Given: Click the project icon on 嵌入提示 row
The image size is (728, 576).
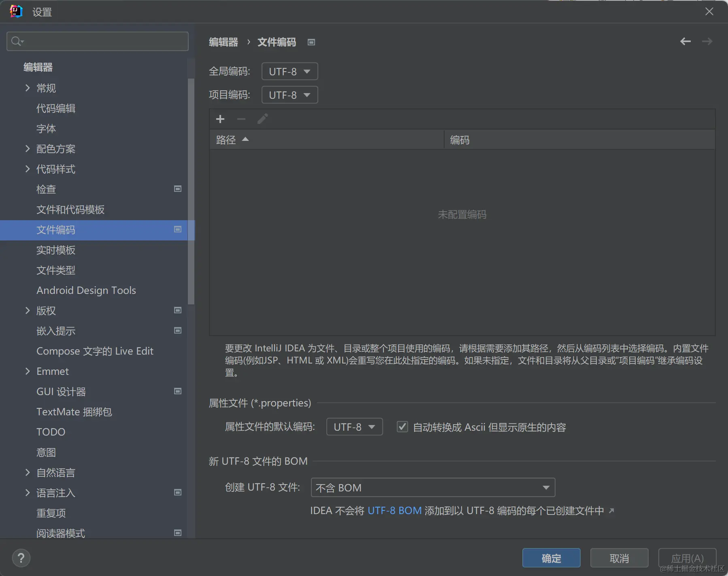Looking at the screenshot, I should click(178, 331).
